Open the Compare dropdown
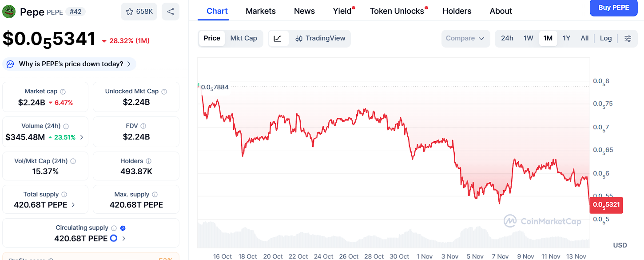644x260 pixels. click(x=465, y=39)
